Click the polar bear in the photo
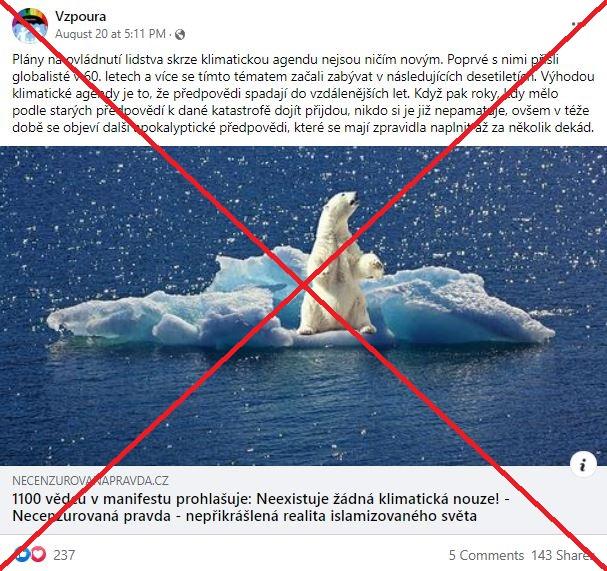The image size is (607, 571). pyautogui.click(x=340, y=263)
